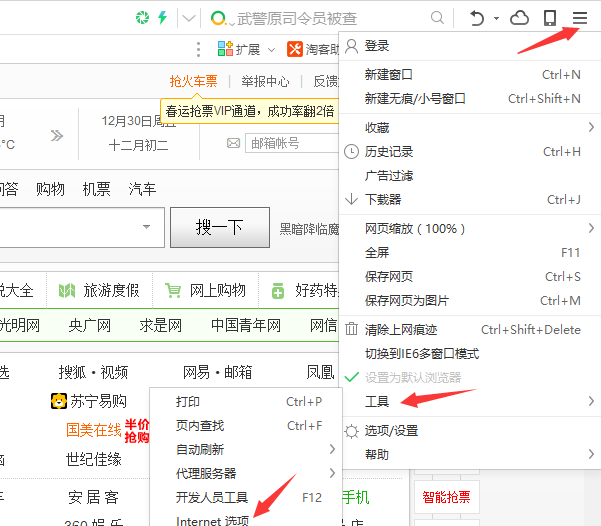
Task: Choose 打印 in the tools submenu
Action: (x=246, y=401)
